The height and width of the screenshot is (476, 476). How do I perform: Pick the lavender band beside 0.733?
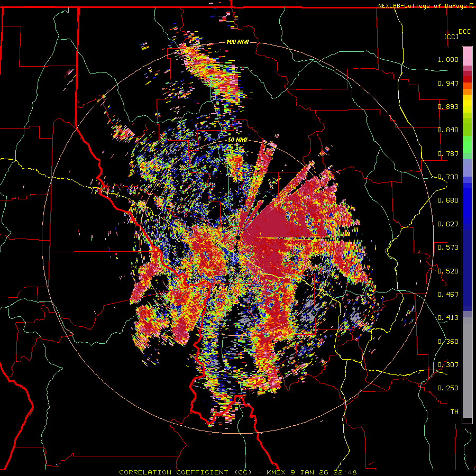(467, 168)
